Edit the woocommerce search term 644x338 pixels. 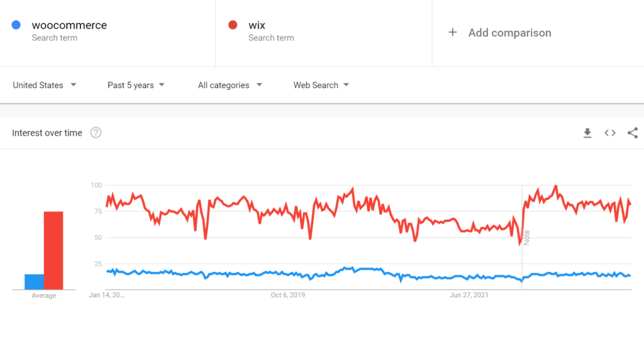tap(69, 25)
